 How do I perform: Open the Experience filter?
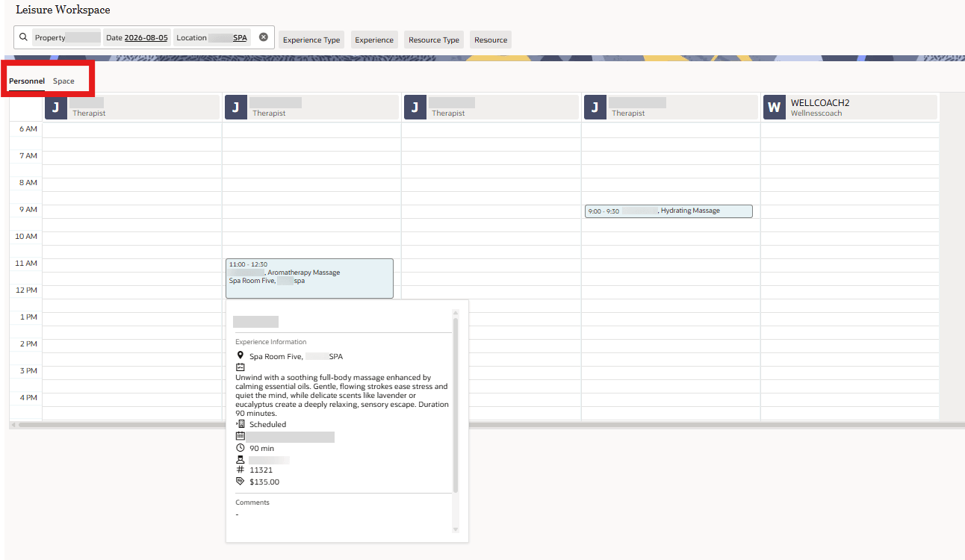coord(374,40)
